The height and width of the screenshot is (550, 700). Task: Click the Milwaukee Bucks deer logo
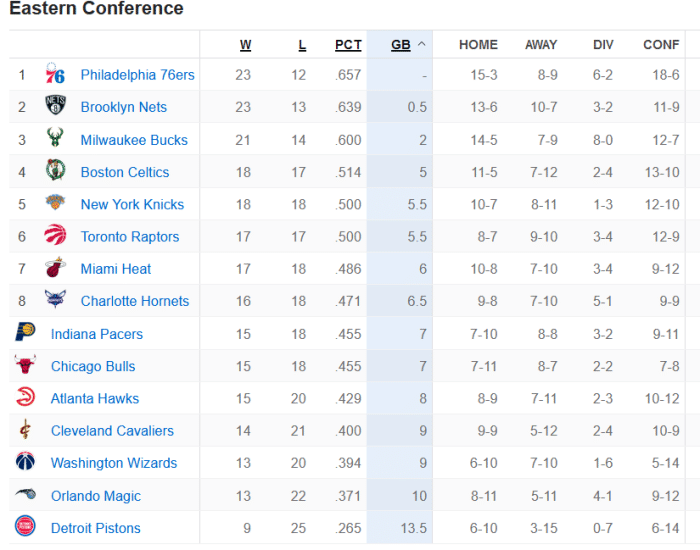[55, 138]
